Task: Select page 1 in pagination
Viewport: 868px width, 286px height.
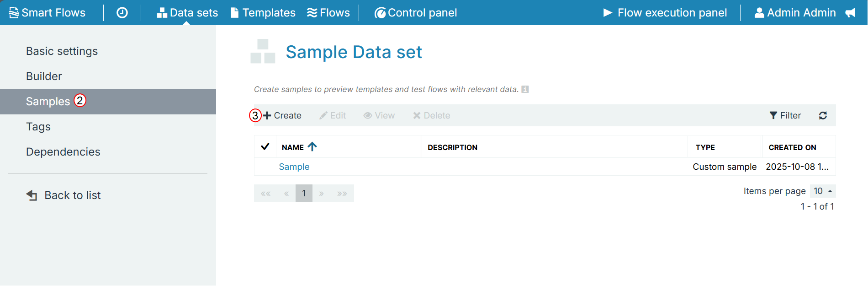Action: click(304, 194)
